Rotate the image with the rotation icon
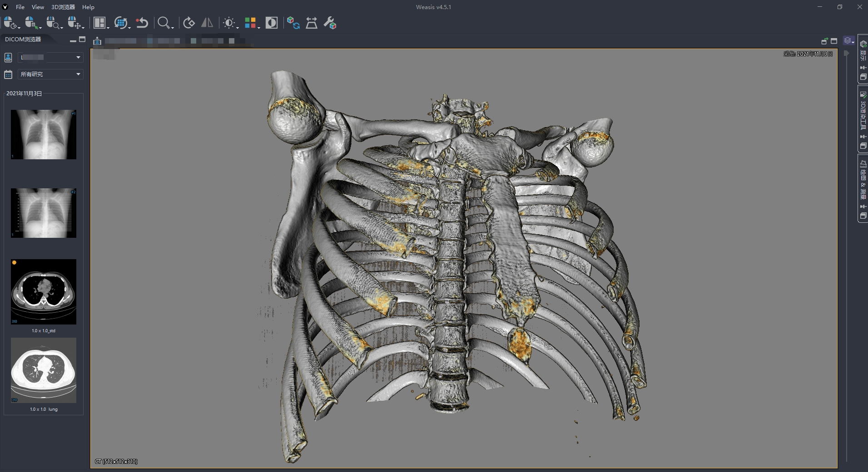 pyautogui.click(x=189, y=23)
